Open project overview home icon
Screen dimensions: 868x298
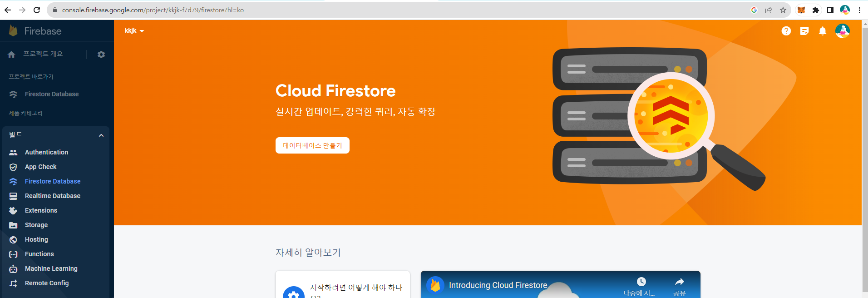tap(12, 55)
